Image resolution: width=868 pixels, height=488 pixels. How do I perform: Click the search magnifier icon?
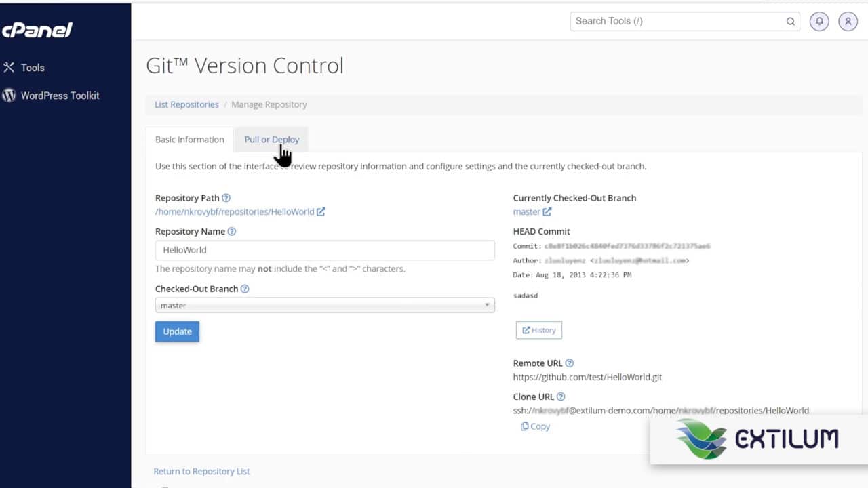click(790, 21)
